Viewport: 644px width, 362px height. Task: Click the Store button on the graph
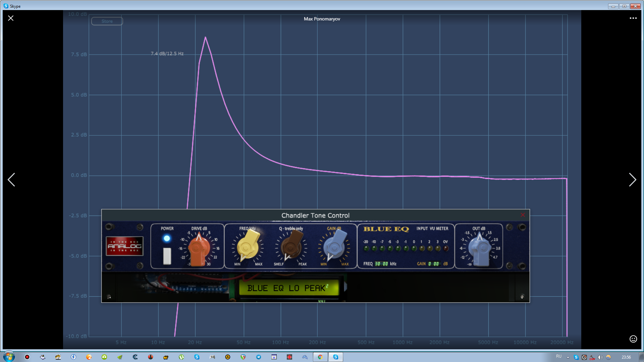pyautogui.click(x=107, y=21)
